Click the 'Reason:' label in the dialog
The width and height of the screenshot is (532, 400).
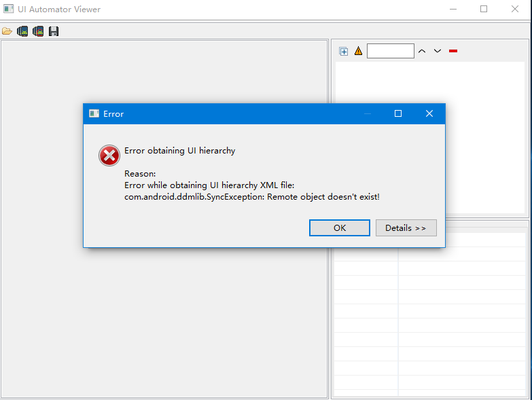(x=140, y=174)
